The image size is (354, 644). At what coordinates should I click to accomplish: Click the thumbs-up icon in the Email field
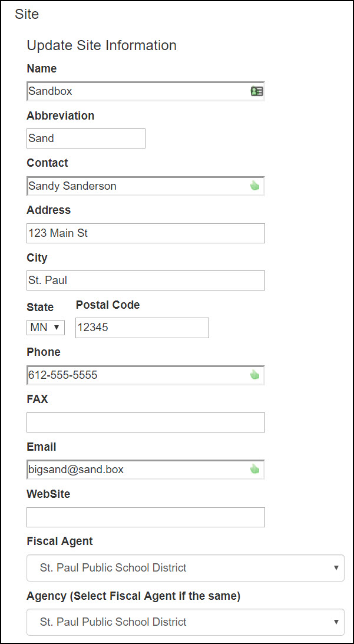click(254, 469)
